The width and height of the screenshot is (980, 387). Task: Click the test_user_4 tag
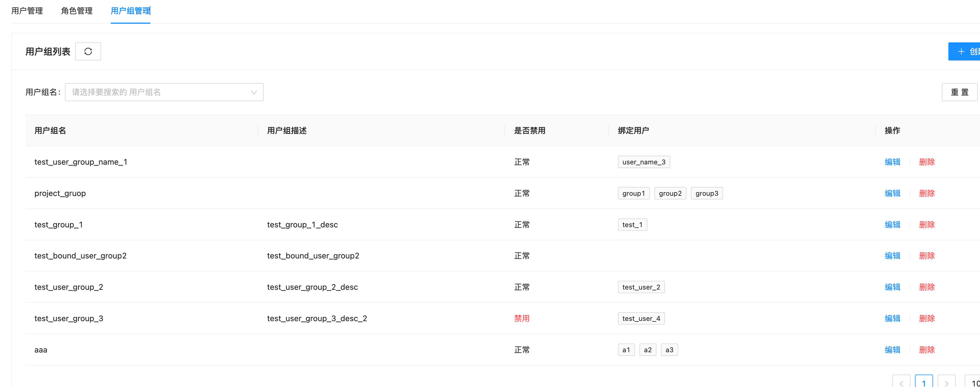pyautogui.click(x=641, y=318)
